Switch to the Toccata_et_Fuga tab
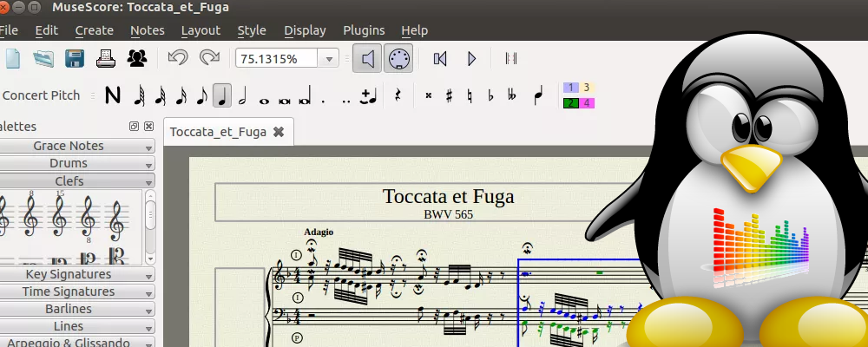Image resolution: width=868 pixels, height=347 pixels. (x=217, y=132)
